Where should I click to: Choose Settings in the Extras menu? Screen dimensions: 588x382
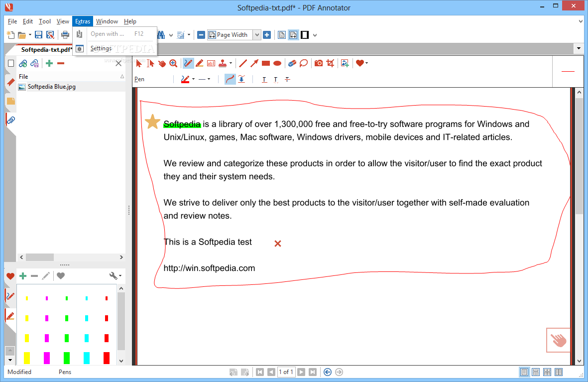(x=101, y=48)
